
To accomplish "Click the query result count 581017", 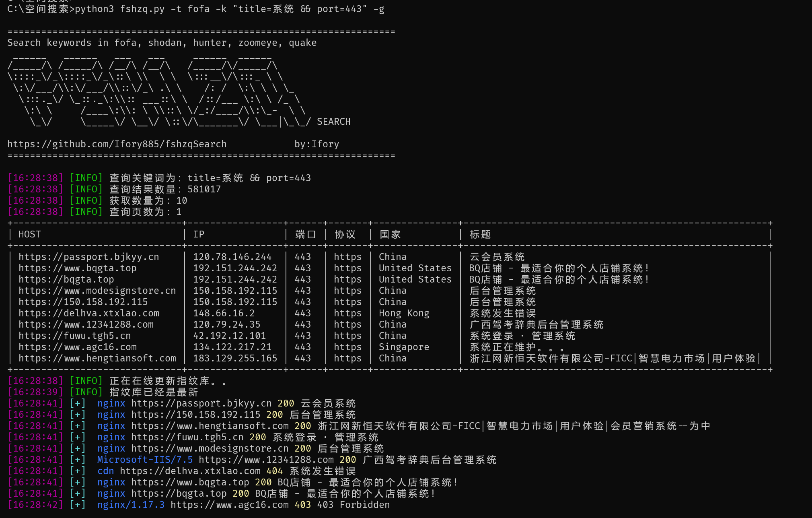I will coord(204,189).
